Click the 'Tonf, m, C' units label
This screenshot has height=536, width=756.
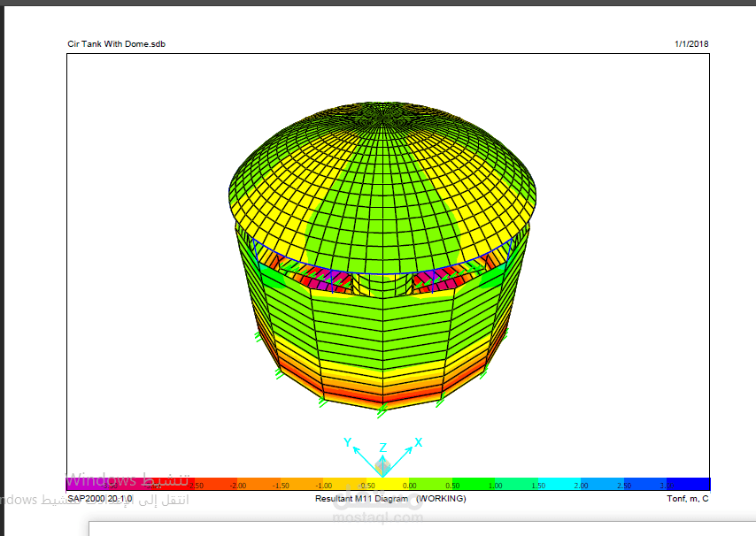(688, 499)
